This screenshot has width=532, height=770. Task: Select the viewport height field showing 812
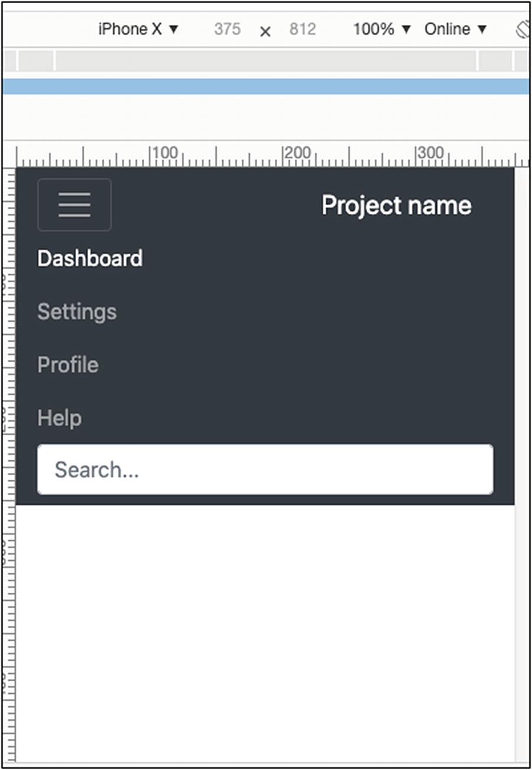pyautogui.click(x=303, y=29)
